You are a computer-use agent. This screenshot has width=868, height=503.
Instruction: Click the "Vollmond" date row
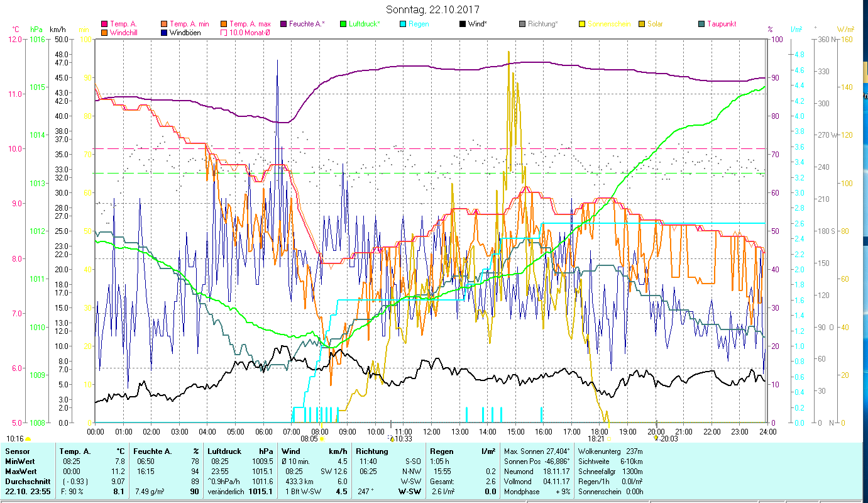click(537, 482)
